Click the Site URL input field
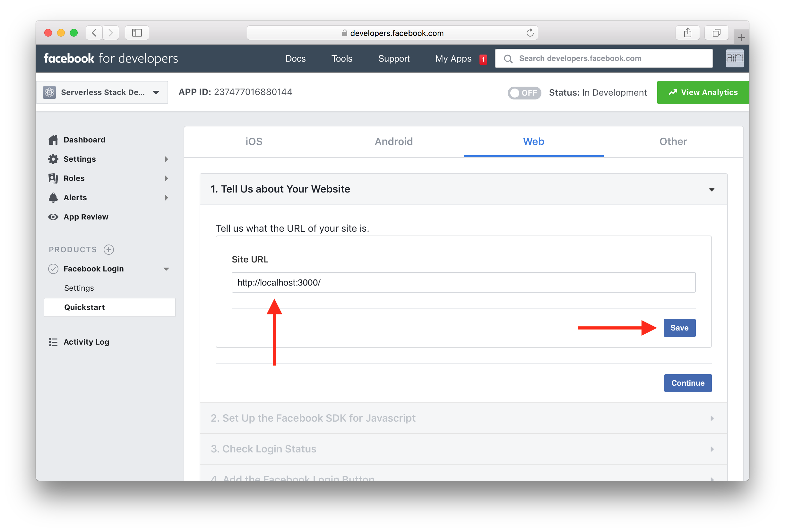Image resolution: width=785 pixels, height=532 pixels. coord(463,282)
